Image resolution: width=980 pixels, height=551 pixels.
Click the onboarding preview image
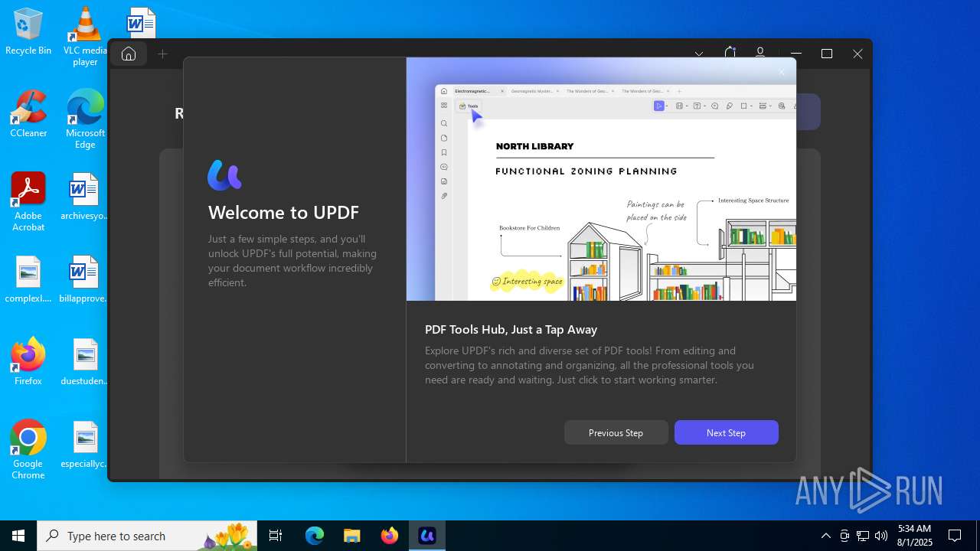(601, 179)
